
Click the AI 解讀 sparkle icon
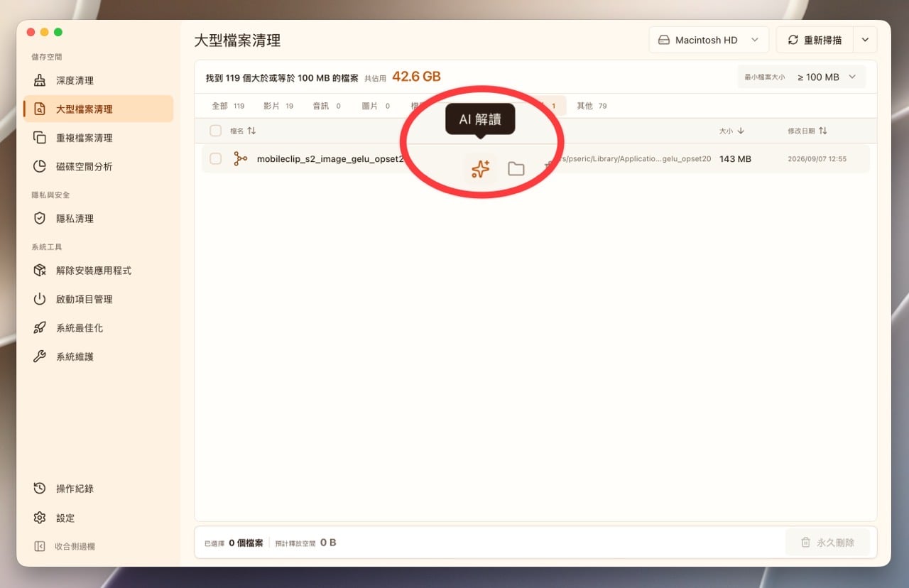481,169
